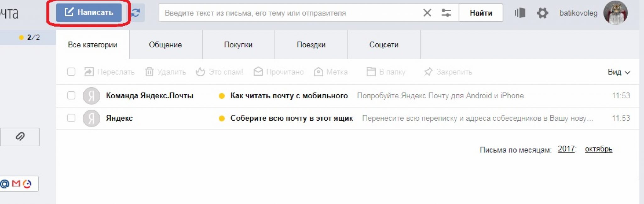Image resolution: width=644 pixels, height=204 pixels.
Task: Click the Это спам! toolbar item
Action: (219, 72)
